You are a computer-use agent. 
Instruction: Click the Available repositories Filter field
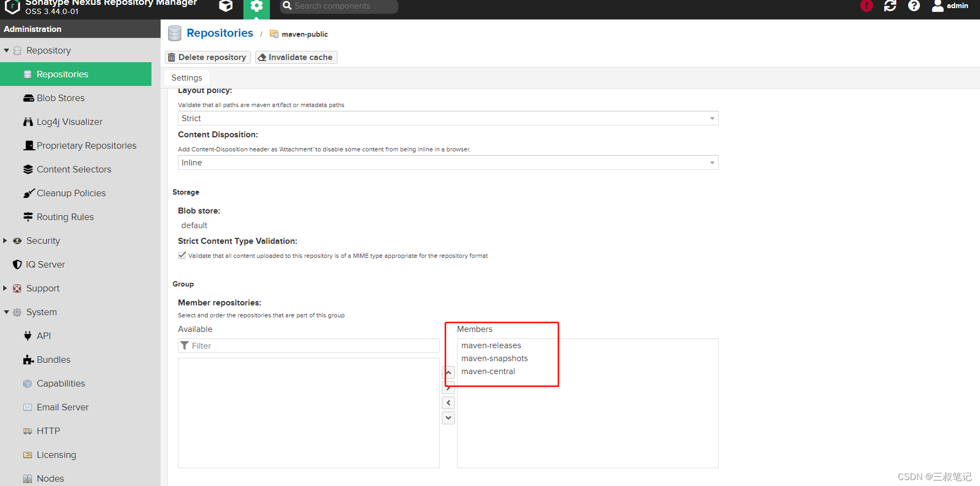[309, 346]
